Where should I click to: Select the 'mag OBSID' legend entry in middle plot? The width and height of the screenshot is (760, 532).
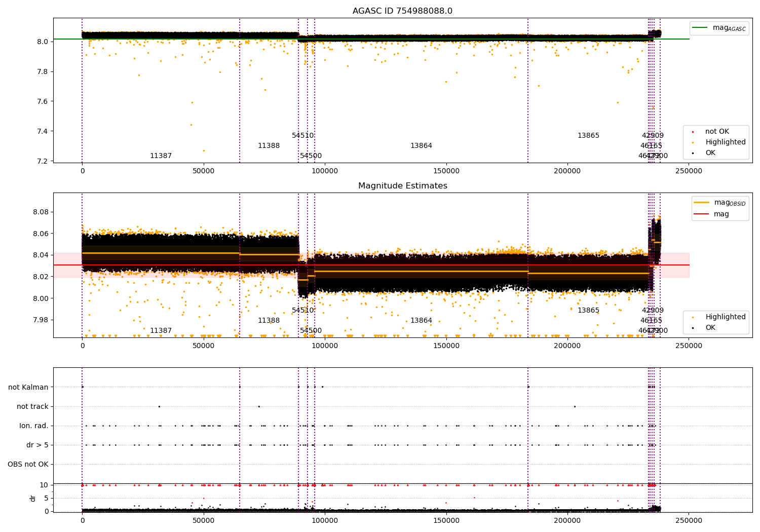[720, 203]
